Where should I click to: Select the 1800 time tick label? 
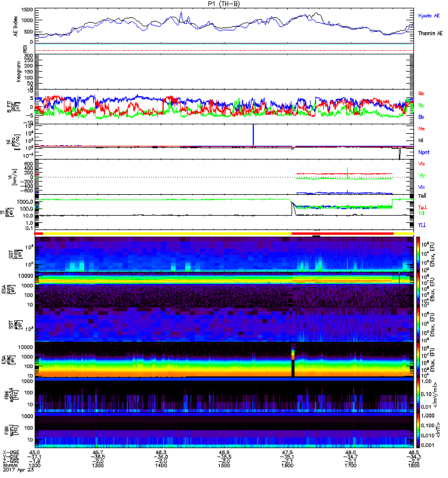click(413, 465)
